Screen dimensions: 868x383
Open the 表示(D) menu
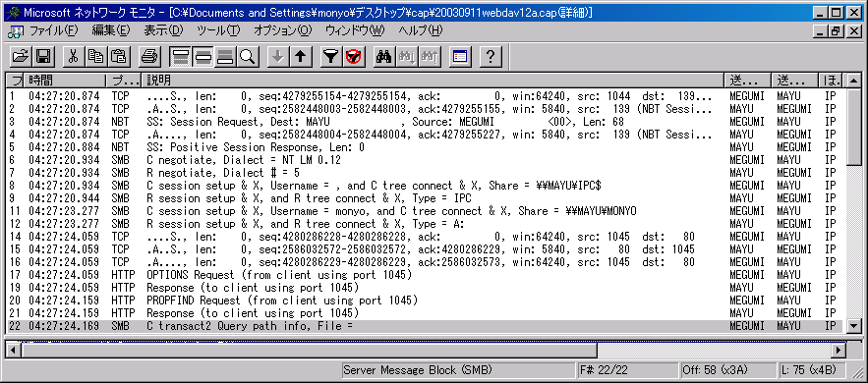coord(163,31)
